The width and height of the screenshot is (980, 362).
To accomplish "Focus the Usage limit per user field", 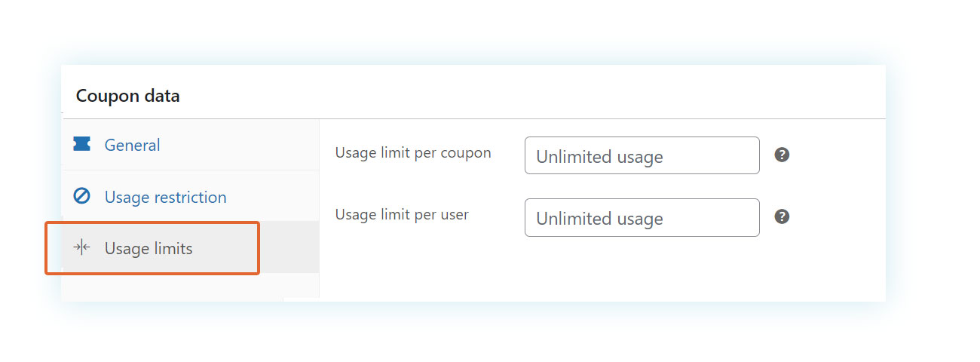I will point(642,217).
